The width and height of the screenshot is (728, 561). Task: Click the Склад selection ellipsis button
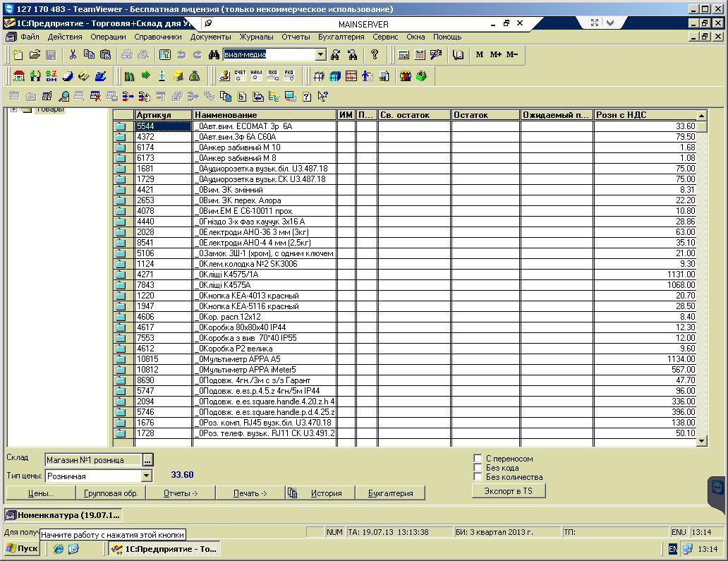coord(147,460)
